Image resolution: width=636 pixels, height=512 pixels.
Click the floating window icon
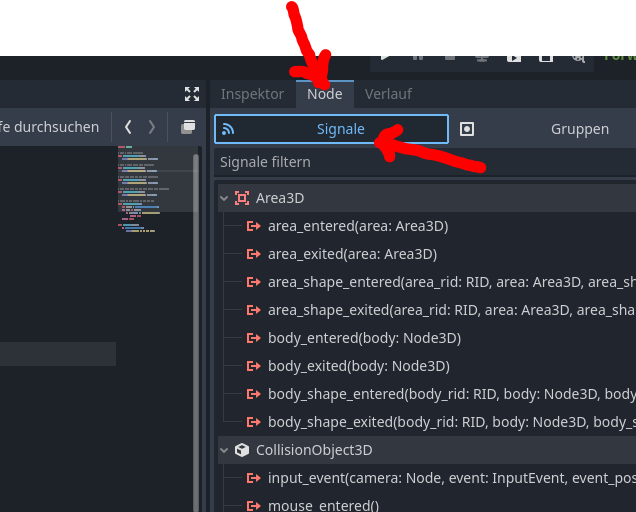(187, 127)
